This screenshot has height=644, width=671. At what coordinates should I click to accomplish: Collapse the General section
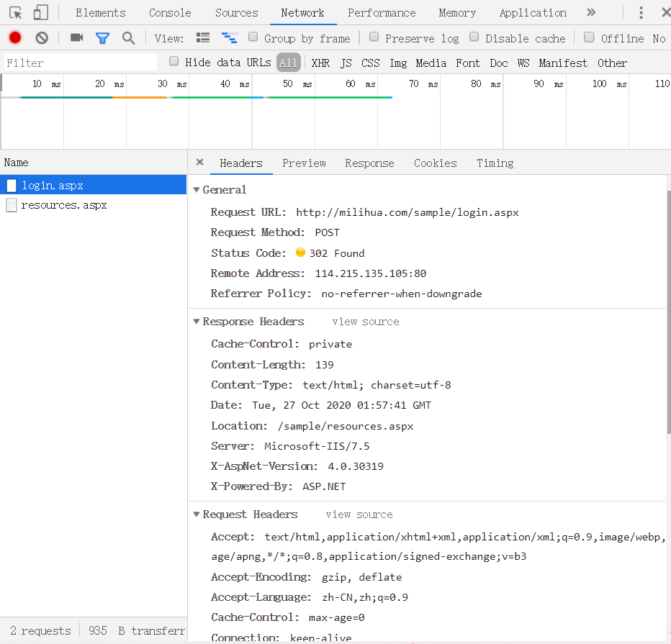197,190
